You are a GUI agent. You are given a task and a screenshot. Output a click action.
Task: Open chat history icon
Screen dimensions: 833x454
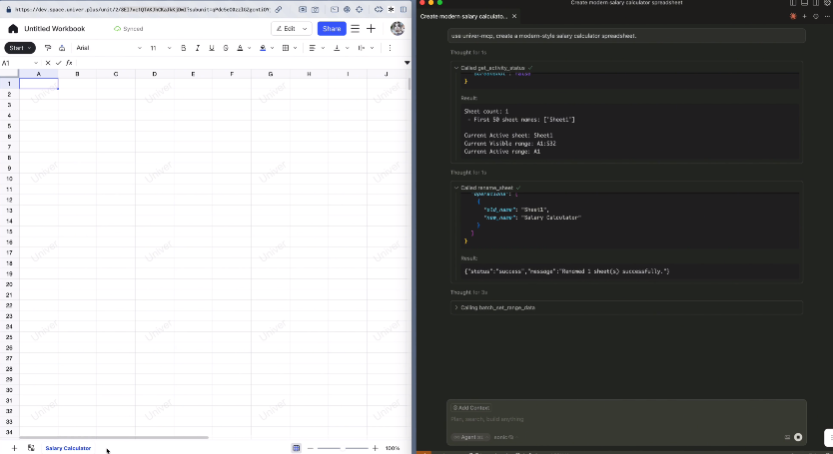[816, 16]
